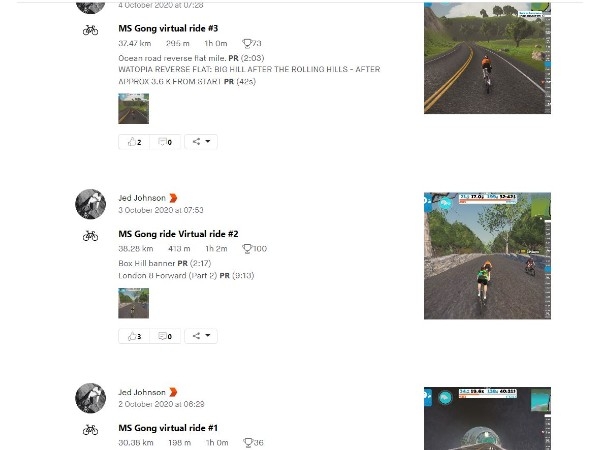600x450 pixels.
Task: Click Jed Johnson name on 3 October post
Action: tap(142, 198)
